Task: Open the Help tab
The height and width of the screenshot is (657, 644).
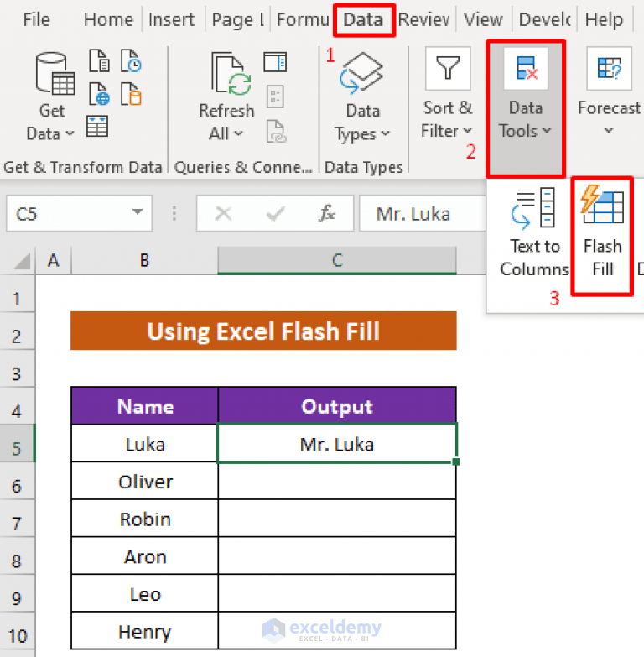Action: point(604,19)
